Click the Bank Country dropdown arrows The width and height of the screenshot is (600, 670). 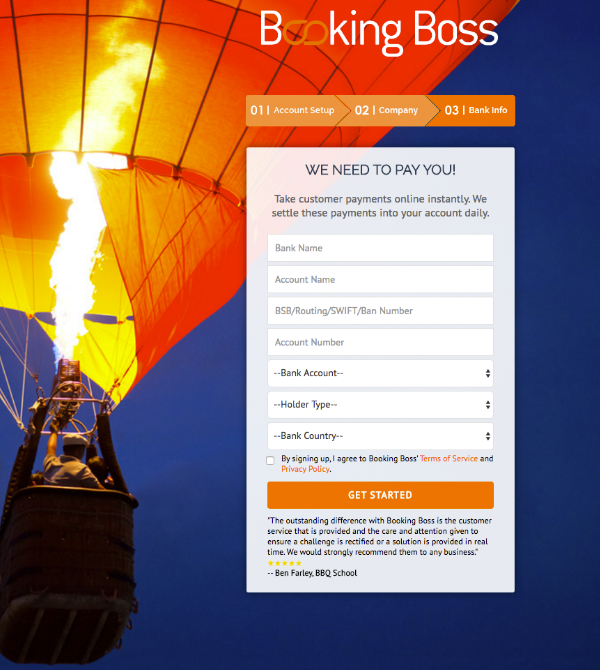click(x=488, y=436)
